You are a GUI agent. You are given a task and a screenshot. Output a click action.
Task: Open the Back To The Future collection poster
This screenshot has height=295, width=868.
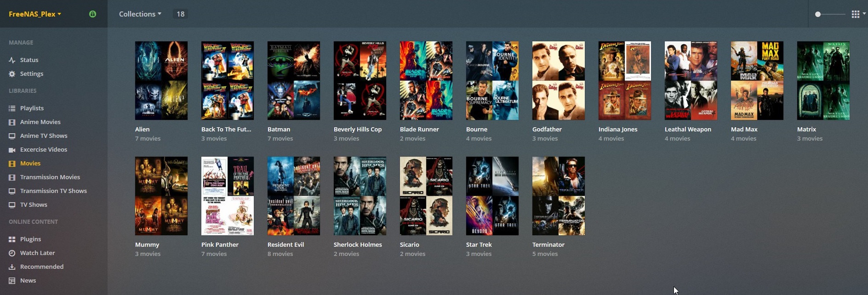pos(228,80)
